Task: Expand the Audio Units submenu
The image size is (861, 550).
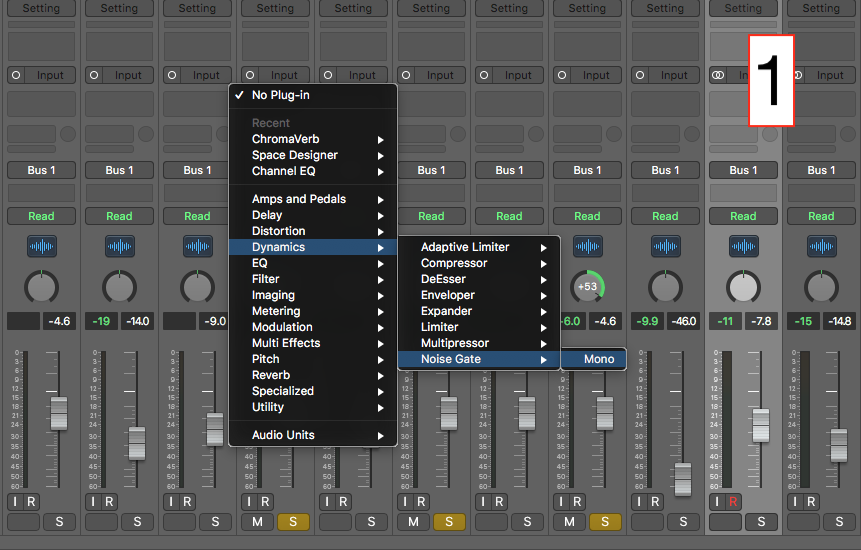Action: tap(312, 435)
